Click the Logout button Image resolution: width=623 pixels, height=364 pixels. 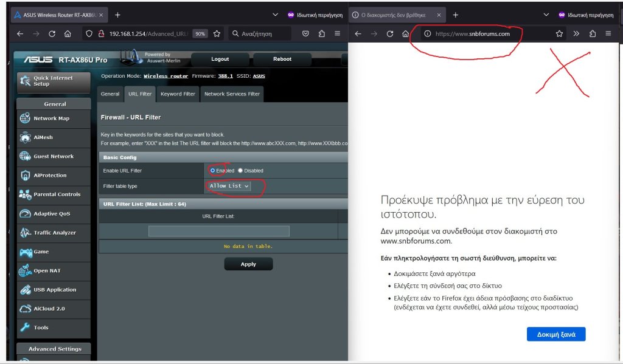coord(220,59)
